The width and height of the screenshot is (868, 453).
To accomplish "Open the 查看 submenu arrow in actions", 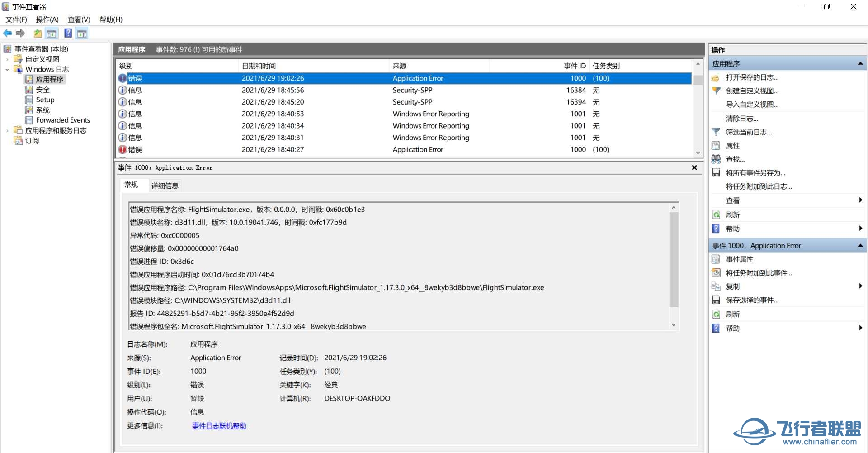I will coord(860,200).
